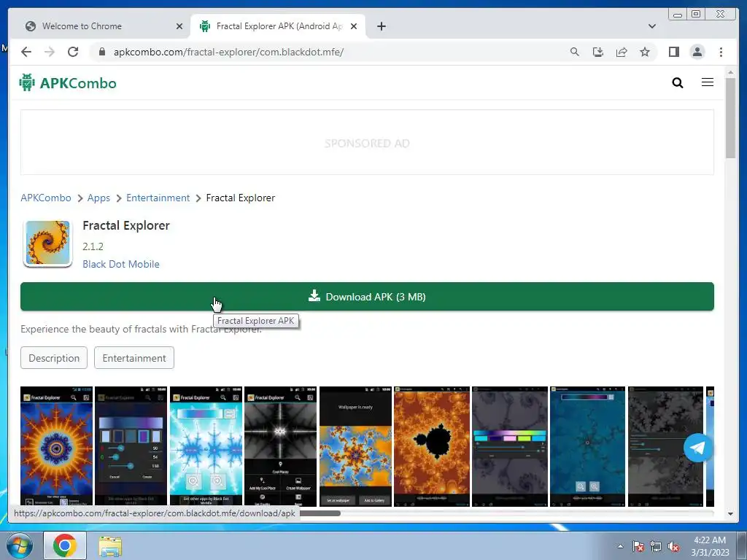This screenshot has height=560, width=747.
Task: Close the Welcome to Chrome tab
Action: pyautogui.click(x=179, y=26)
